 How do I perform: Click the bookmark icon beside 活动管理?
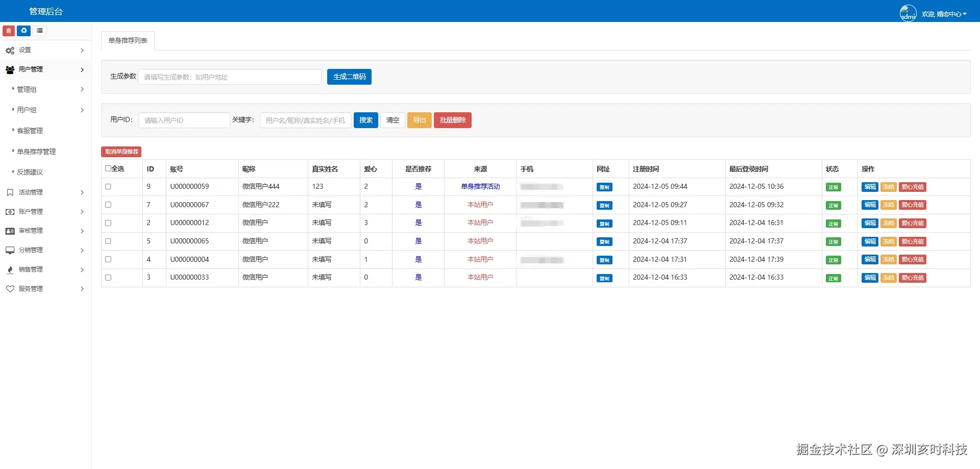pyautogui.click(x=10, y=192)
